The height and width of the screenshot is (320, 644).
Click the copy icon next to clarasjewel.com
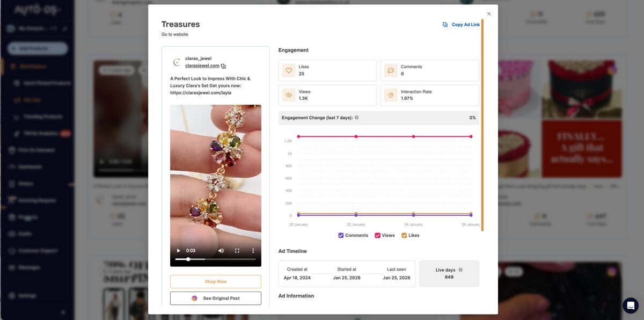point(224,66)
